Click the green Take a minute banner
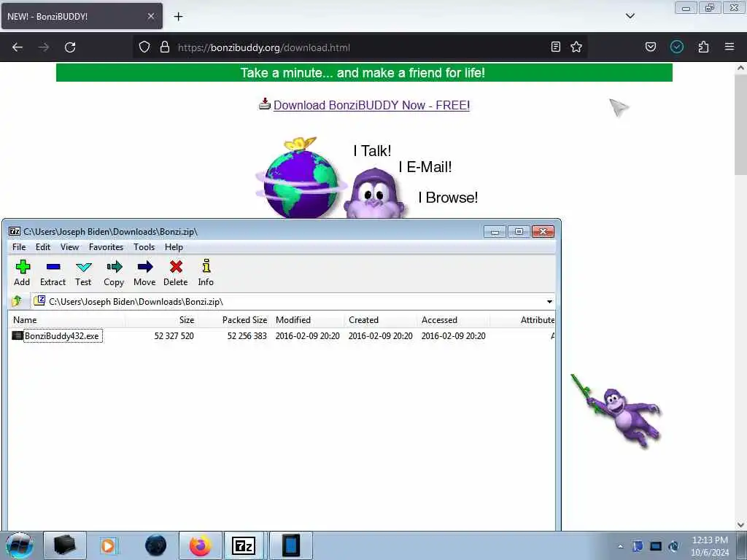 pyautogui.click(x=364, y=72)
